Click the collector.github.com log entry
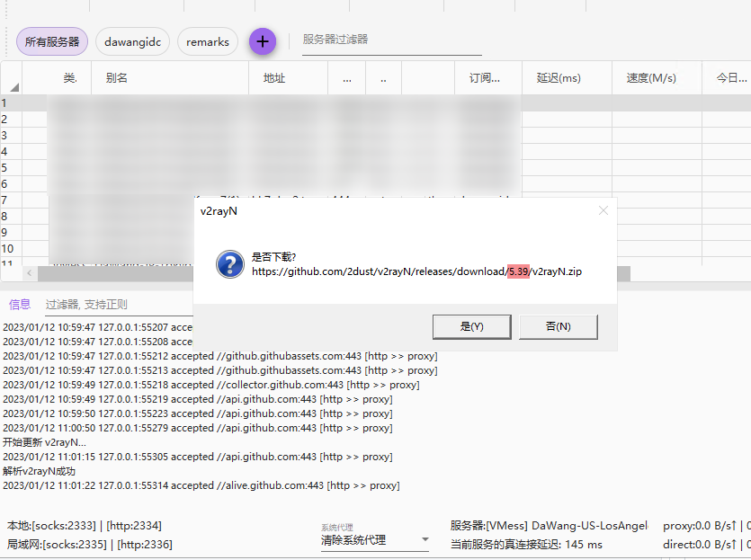751x560 pixels. coord(211,385)
